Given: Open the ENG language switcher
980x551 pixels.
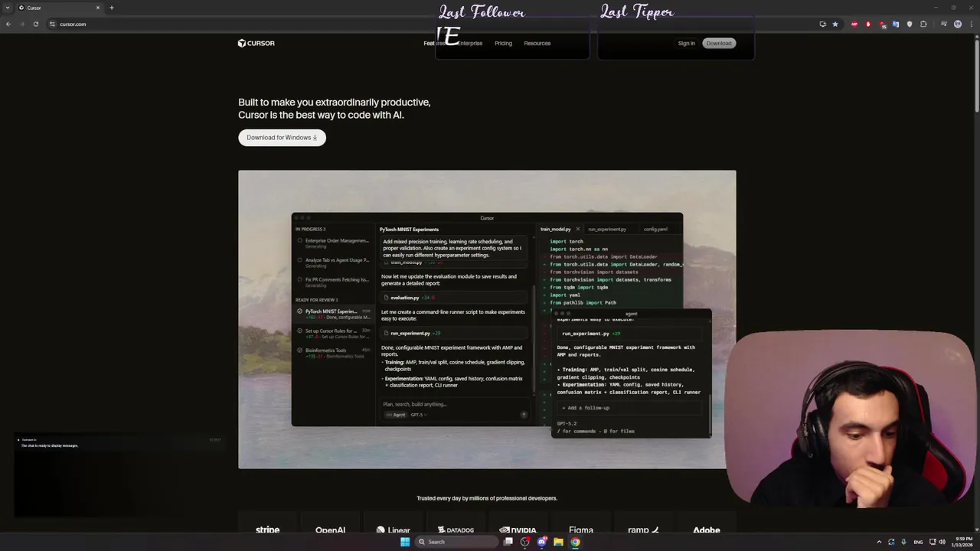Looking at the screenshot, I should coord(918,542).
